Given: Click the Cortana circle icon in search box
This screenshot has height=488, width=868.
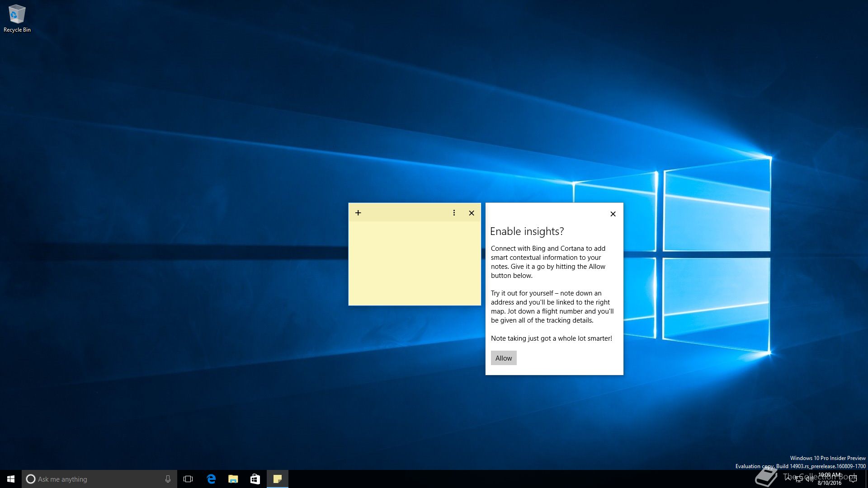Looking at the screenshot, I should pyautogui.click(x=30, y=479).
